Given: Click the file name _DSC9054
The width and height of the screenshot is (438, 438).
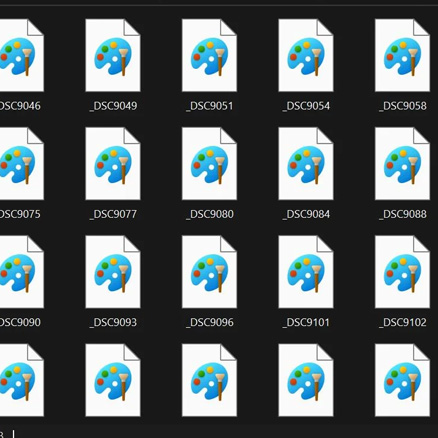Looking at the screenshot, I should [306, 106].
